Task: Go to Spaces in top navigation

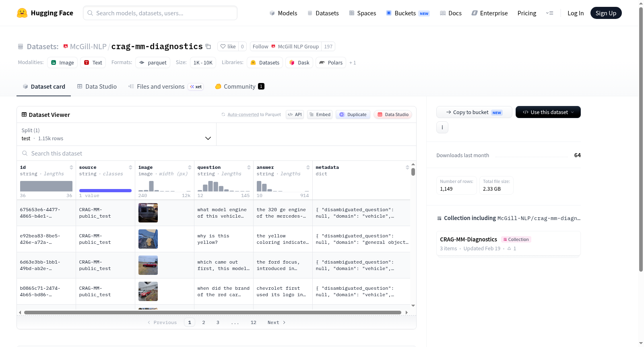Action: point(363,13)
